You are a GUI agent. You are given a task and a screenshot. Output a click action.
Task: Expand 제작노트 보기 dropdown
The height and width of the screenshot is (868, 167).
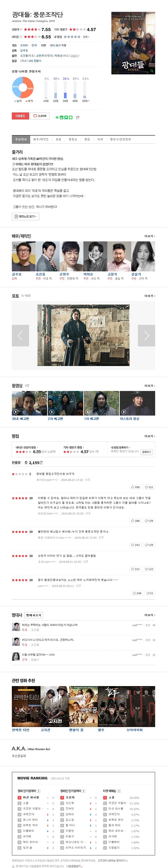[x=26, y=216]
